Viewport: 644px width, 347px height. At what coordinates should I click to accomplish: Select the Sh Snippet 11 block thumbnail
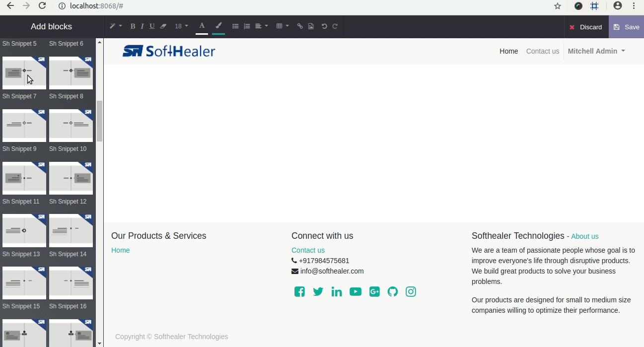coord(24,178)
